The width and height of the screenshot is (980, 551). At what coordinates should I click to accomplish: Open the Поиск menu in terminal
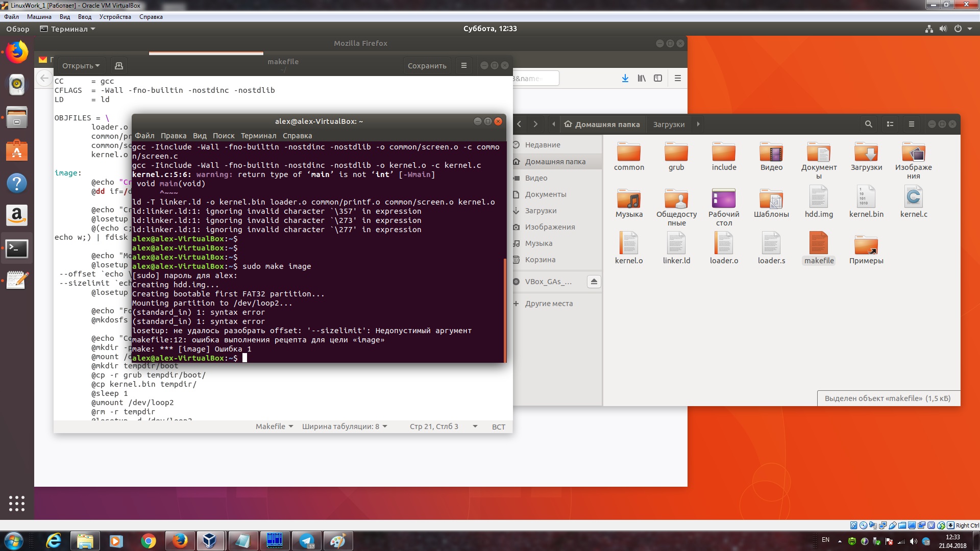tap(224, 136)
